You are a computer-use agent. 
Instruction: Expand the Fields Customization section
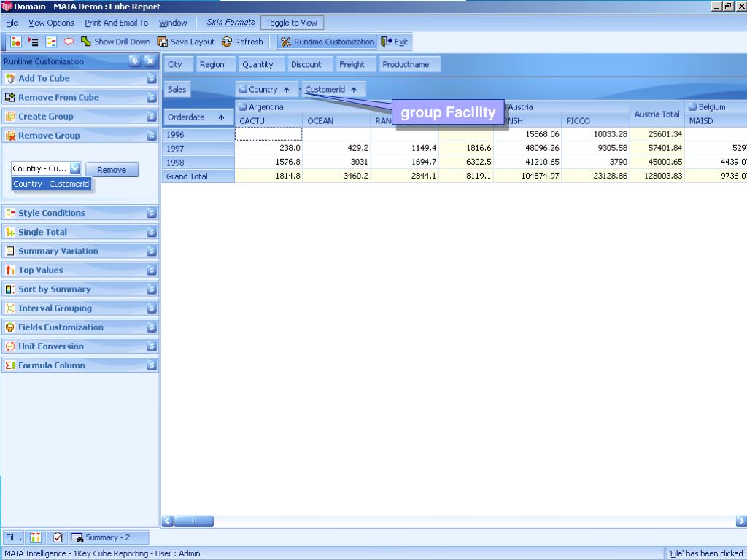click(152, 327)
